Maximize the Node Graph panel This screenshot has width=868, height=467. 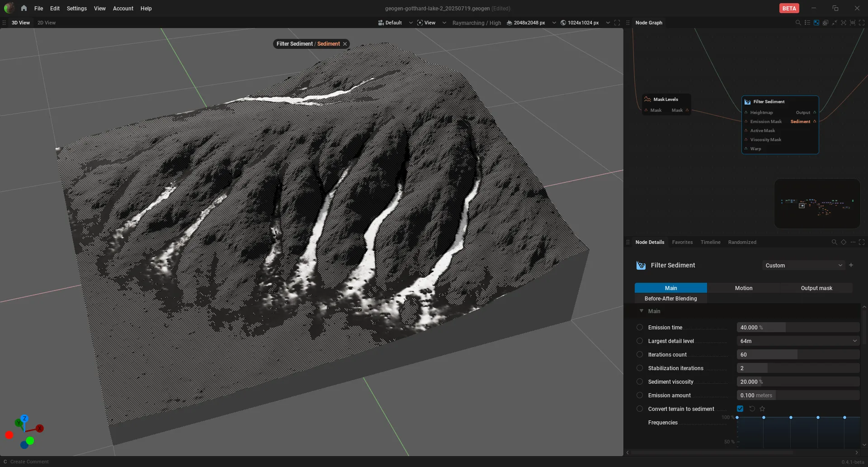862,23
